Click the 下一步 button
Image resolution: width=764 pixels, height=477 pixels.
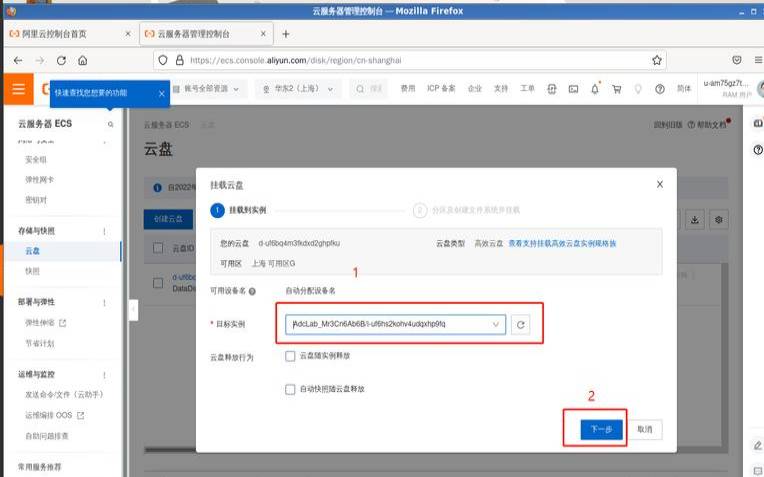tap(601, 429)
